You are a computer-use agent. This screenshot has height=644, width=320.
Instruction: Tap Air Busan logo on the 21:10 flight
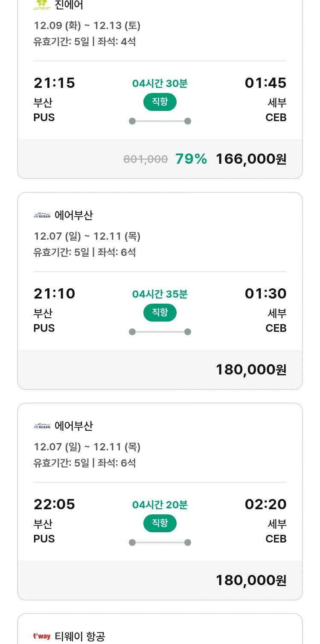[42, 216]
